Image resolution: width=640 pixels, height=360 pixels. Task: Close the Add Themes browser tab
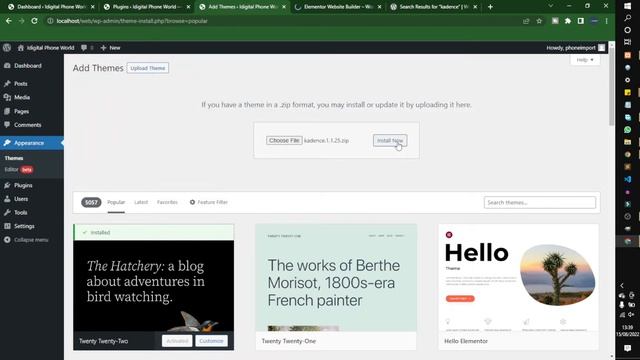[x=284, y=7]
